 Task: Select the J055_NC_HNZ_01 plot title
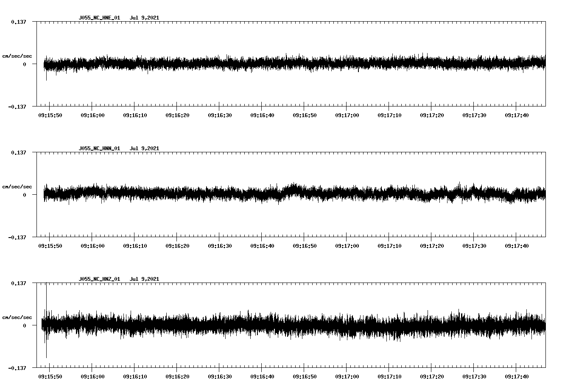point(99,279)
